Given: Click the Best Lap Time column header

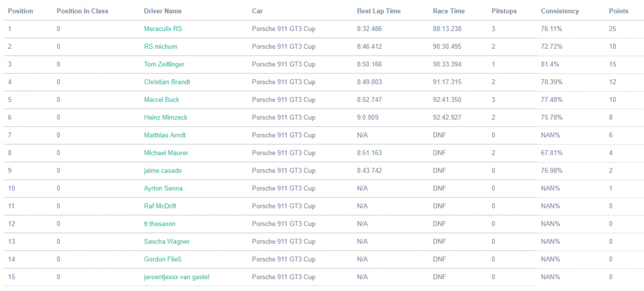Looking at the screenshot, I should 378,11.
